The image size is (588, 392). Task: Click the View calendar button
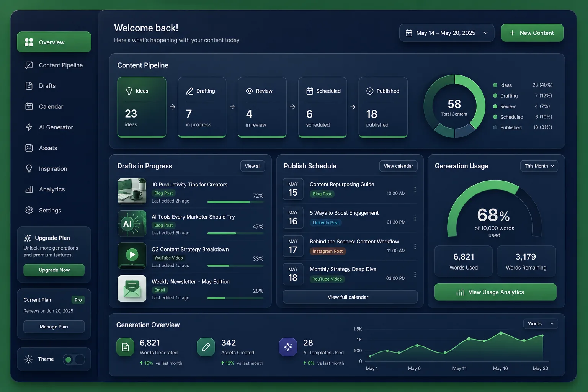[398, 166]
